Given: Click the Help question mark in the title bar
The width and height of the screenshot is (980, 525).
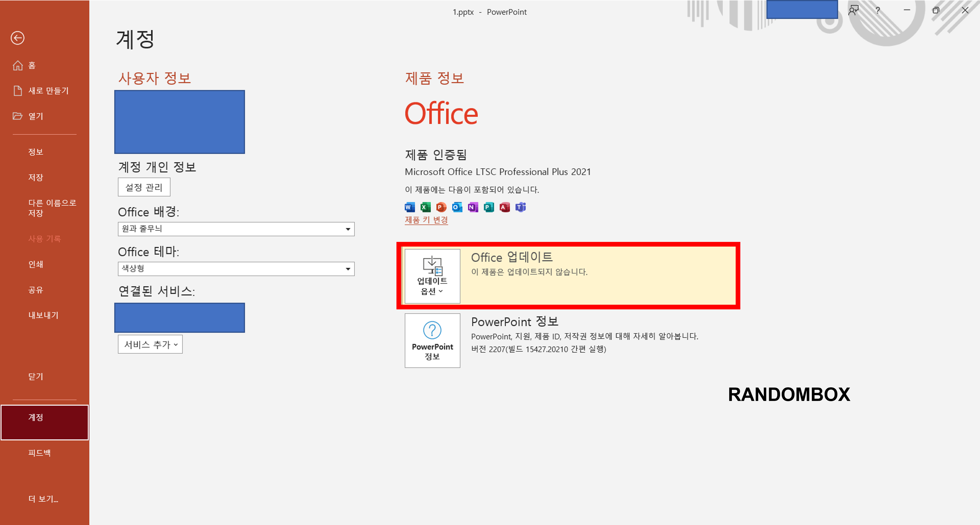Looking at the screenshot, I should click(877, 10).
